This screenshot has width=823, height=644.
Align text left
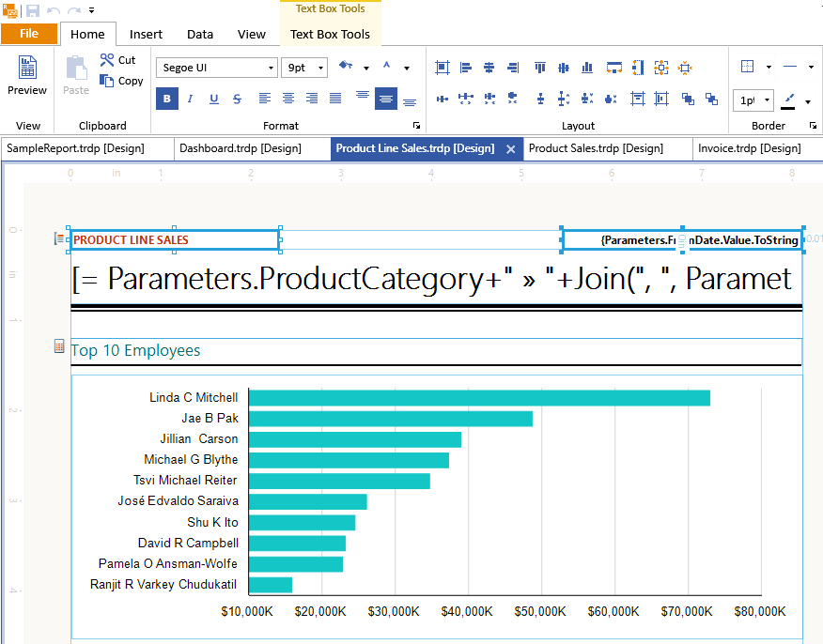[265, 99]
